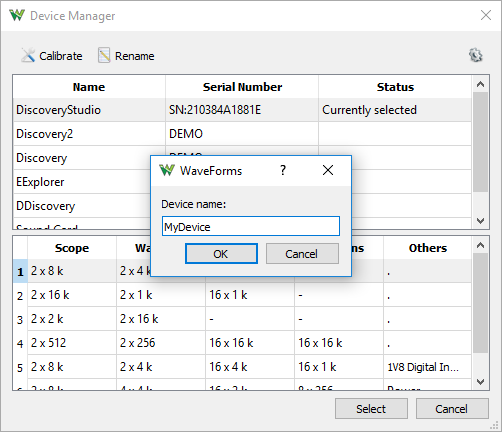Viewport: 502px width, 432px height.
Task: Click the WaveForms dialog help question mark
Action: 283,170
